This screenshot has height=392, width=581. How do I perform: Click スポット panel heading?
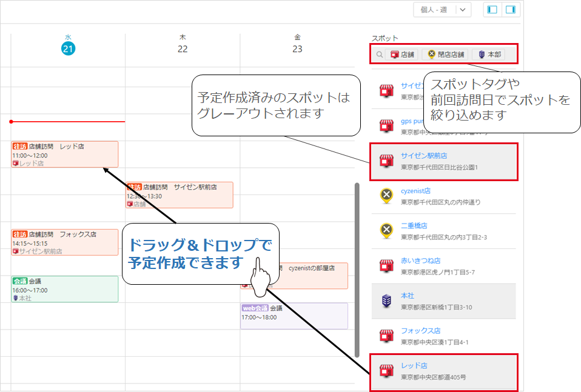pos(385,38)
